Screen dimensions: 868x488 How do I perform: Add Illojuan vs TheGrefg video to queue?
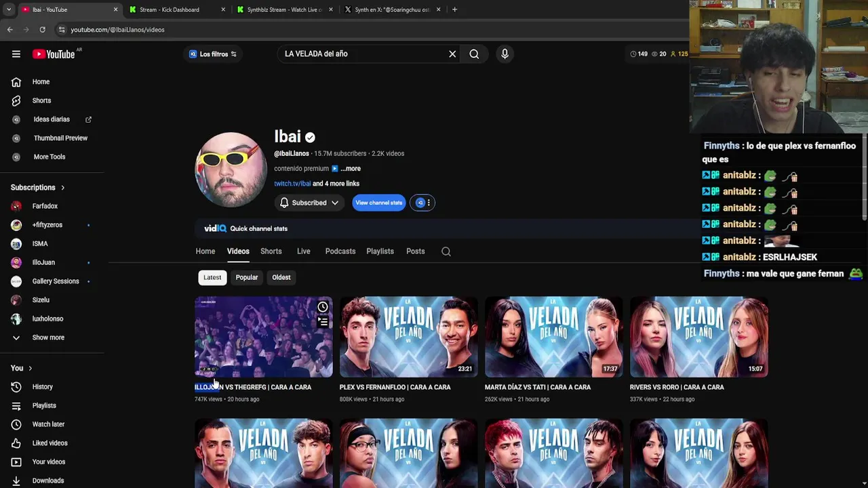[x=323, y=323]
